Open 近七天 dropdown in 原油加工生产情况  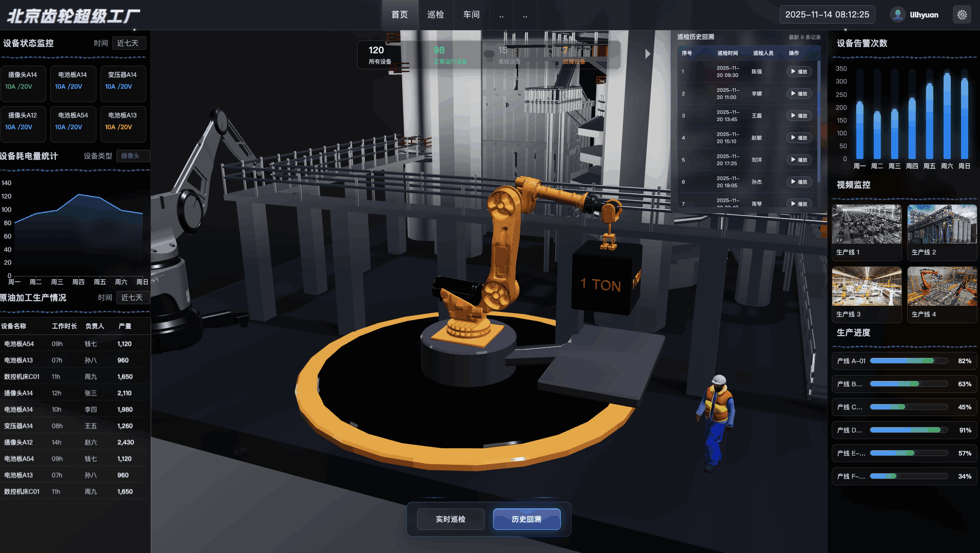(132, 298)
